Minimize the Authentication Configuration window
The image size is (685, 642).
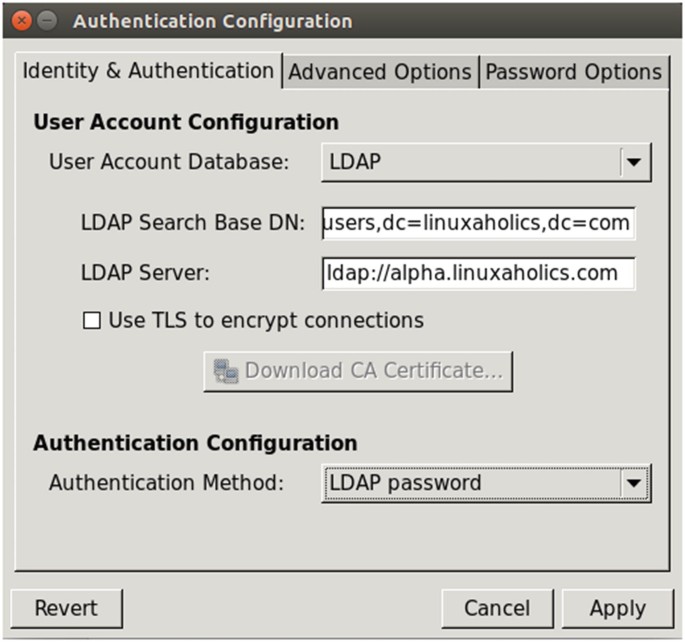pos(47,21)
